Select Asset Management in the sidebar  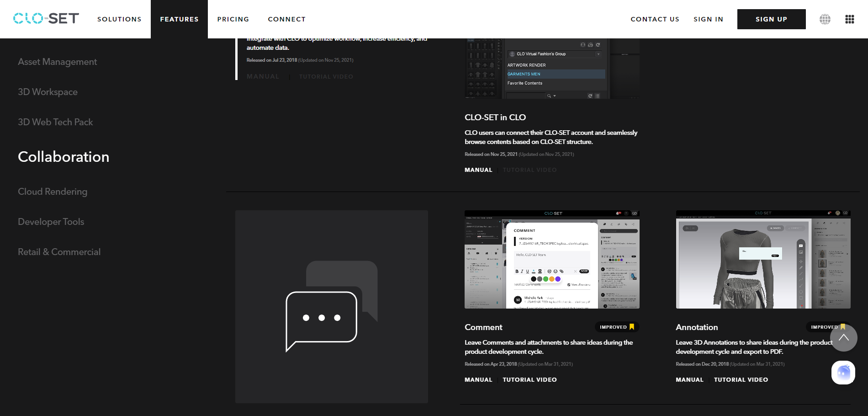(57, 62)
